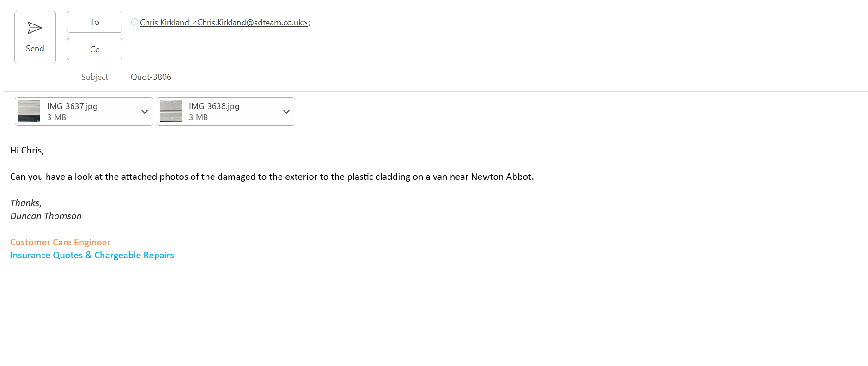The height and width of the screenshot is (366, 868).
Task: Expand the IMG_3638.jpg attachment dropdown arrow
Action: click(286, 112)
